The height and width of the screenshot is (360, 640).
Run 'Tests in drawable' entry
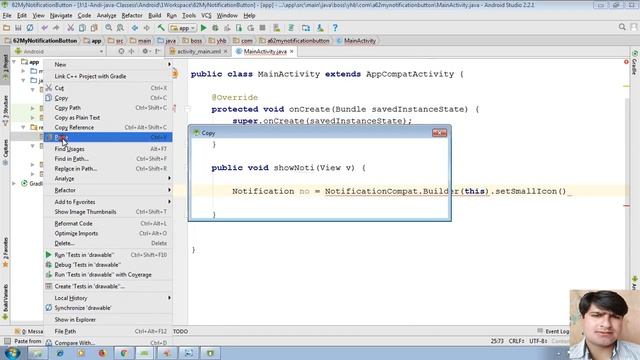[108, 255]
